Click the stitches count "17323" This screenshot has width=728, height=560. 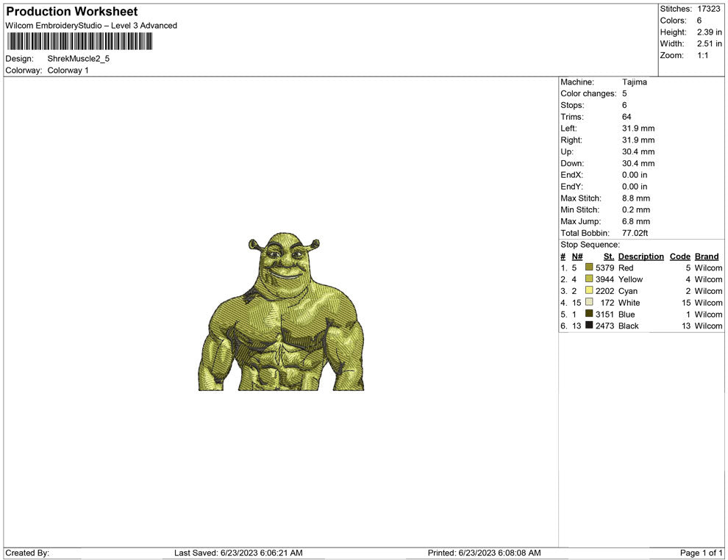click(x=708, y=9)
